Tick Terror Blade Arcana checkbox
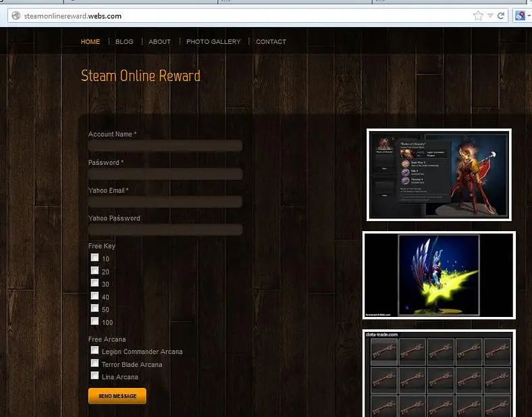This screenshot has width=532, height=417. point(95,363)
